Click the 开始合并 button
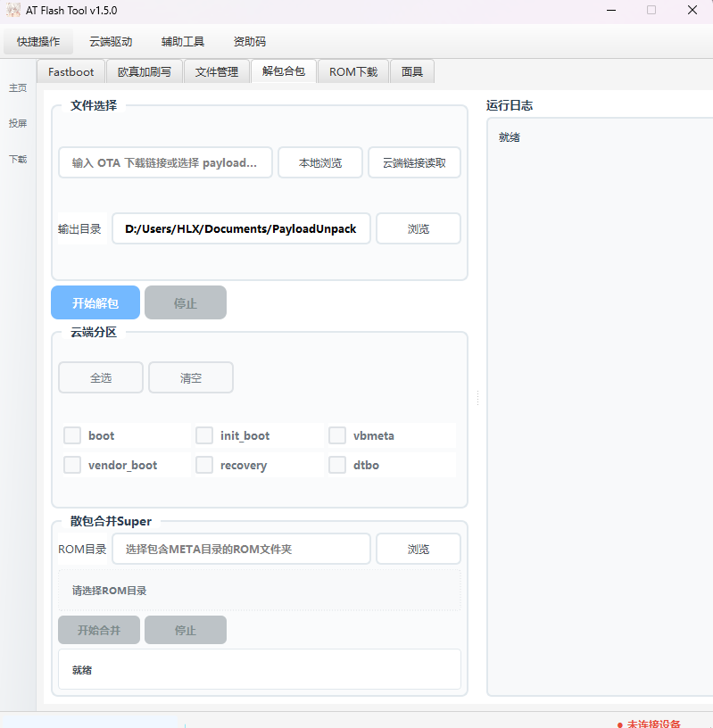 click(x=99, y=630)
